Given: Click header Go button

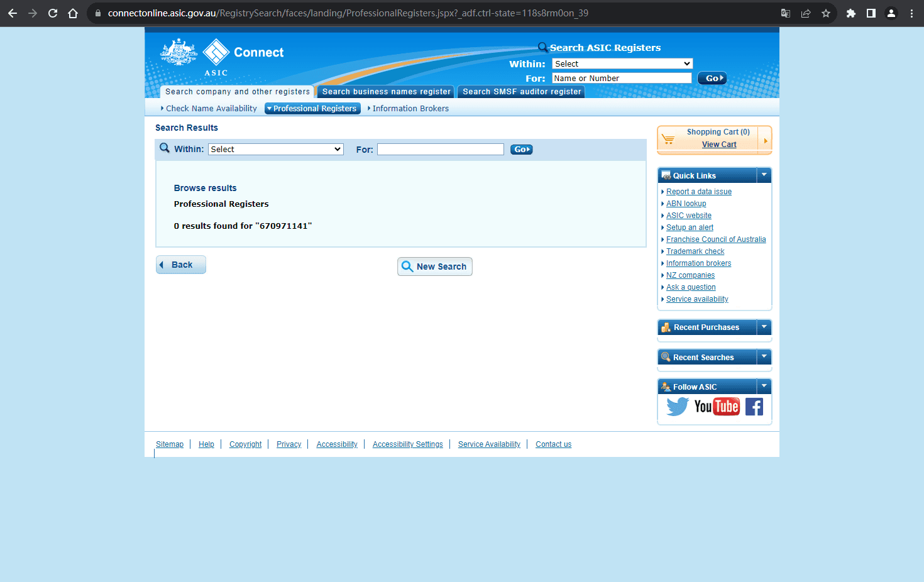Looking at the screenshot, I should point(712,78).
